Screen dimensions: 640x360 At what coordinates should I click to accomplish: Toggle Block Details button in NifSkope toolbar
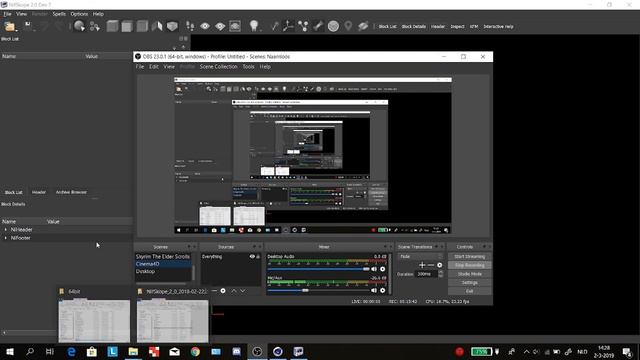(x=413, y=27)
